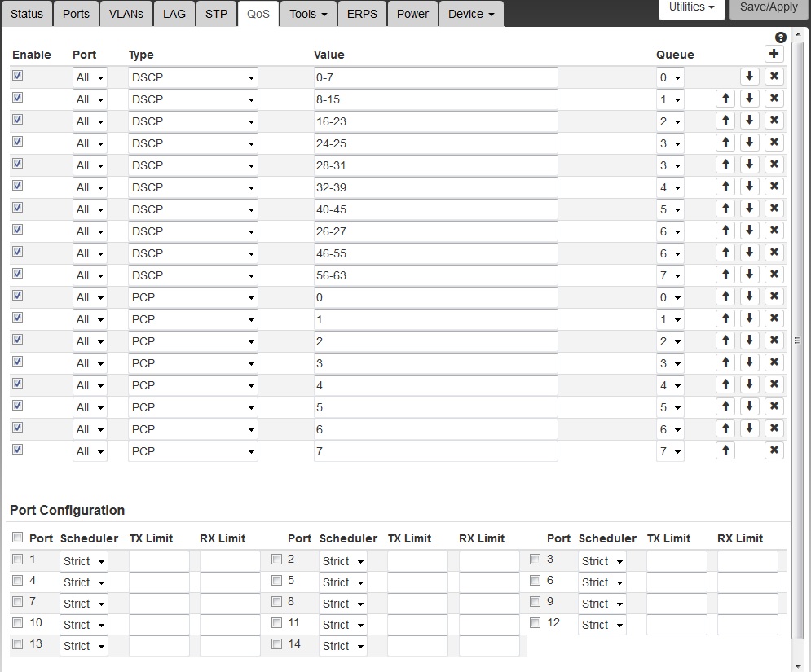The width and height of the screenshot is (811, 672).
Task: Check the select-all ports checkbox
Action: (18, 538)
